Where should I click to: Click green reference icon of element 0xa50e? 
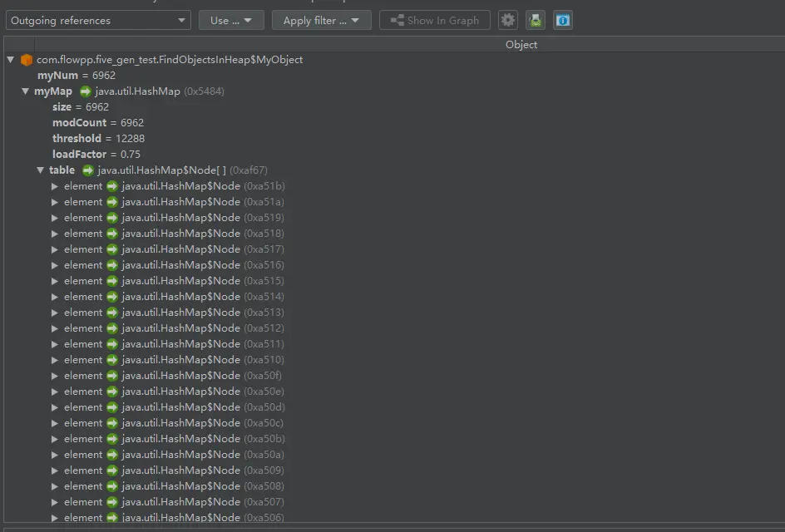(112, 392)
